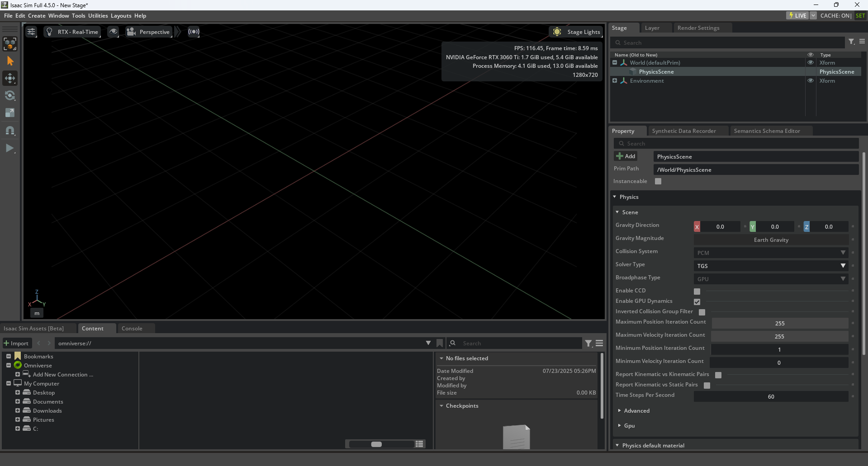
Task: Select the Move tool in left toolbar
Action: 10,78
